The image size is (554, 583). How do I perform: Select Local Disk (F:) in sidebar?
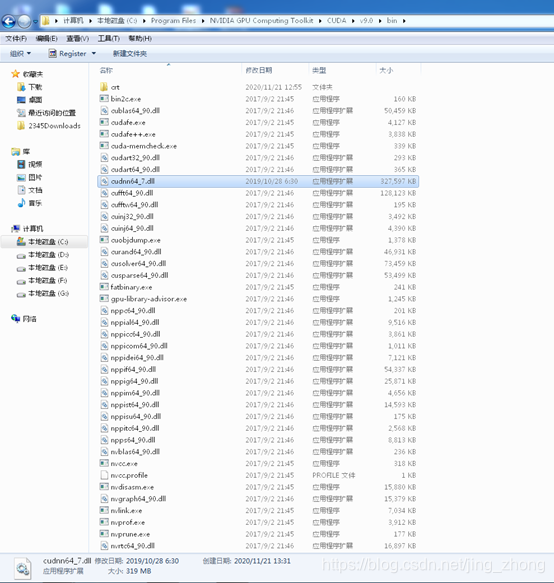[42, 280]
